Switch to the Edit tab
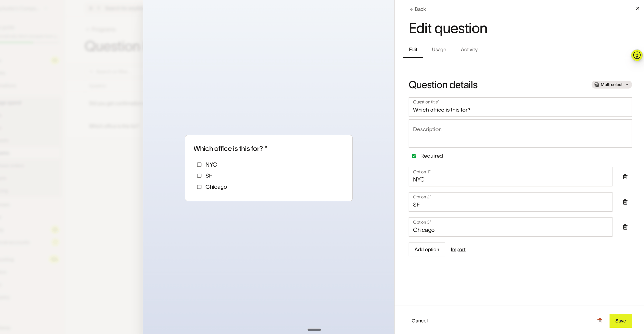644x334 pixels. coord(413,50)
